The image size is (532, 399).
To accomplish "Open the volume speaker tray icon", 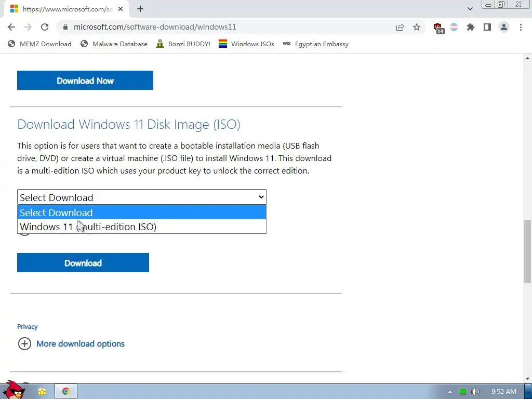I will pyautogui.click(x=475, y=392).
